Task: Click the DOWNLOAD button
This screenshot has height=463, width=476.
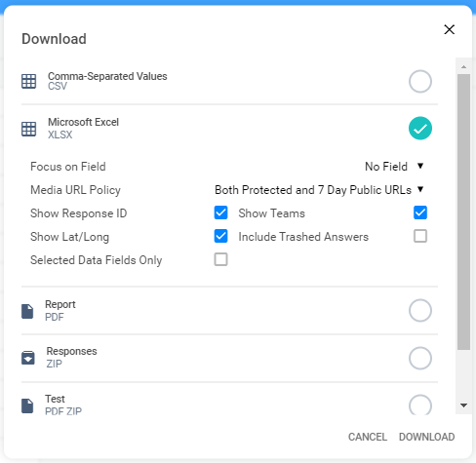Action: tap(426, 437)
